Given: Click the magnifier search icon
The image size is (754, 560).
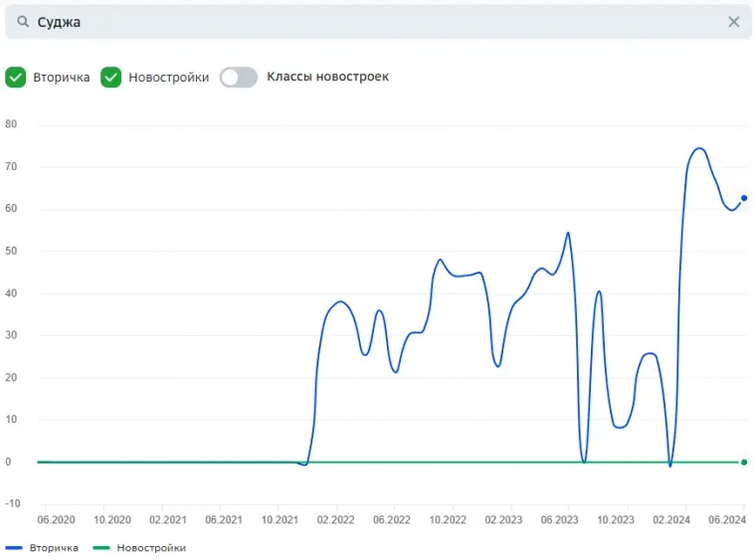Looking at the screenshot, I should click(23, 22).
